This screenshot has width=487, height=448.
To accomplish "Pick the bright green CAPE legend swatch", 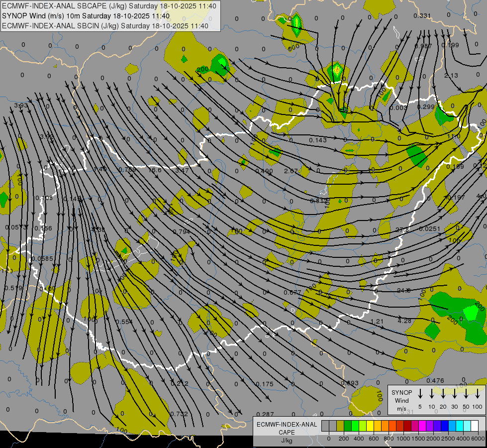I will [355, 426].
